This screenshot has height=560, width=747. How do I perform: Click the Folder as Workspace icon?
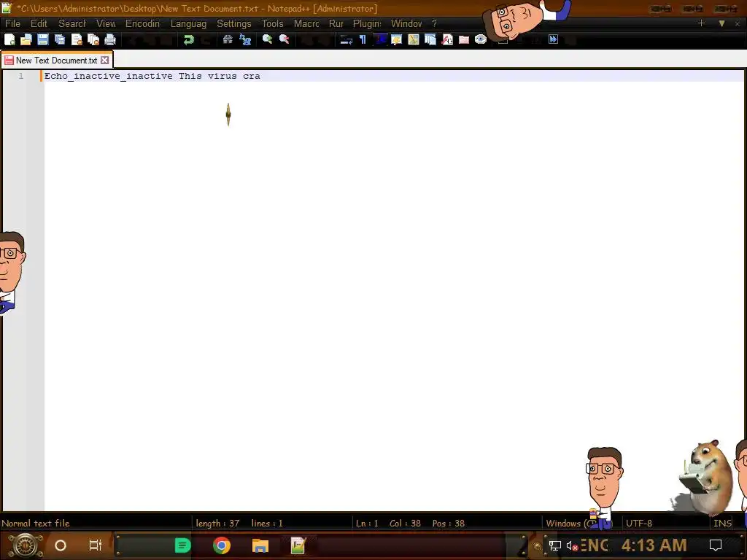click(463, 40)
